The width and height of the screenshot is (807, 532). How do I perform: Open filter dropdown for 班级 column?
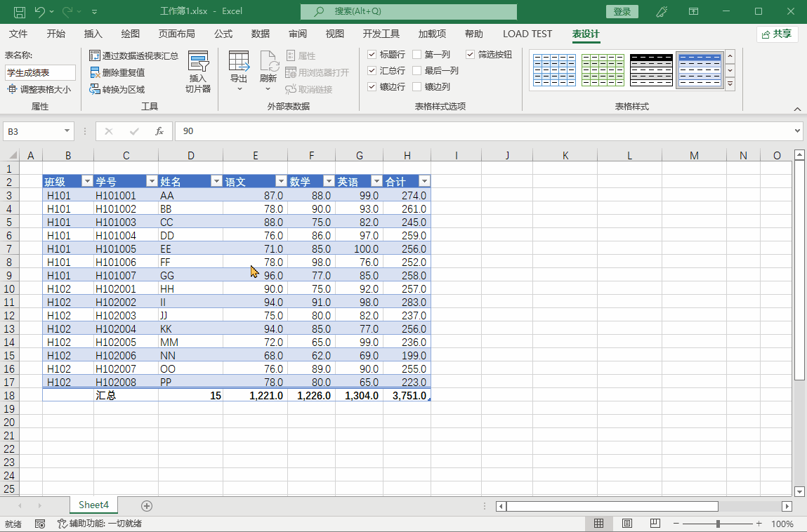click(87, 181)
